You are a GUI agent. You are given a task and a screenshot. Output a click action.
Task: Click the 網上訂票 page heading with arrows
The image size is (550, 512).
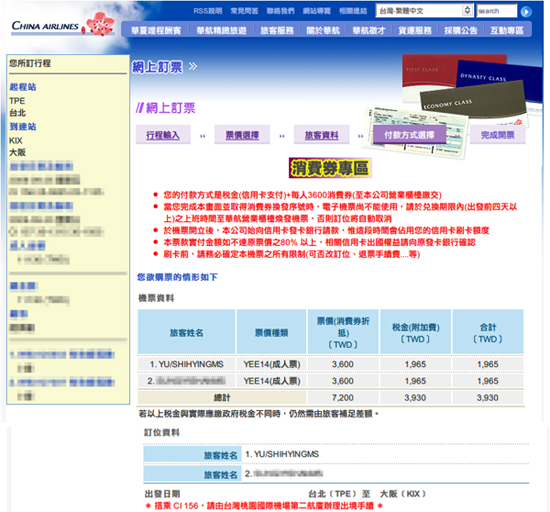[165, 67]
